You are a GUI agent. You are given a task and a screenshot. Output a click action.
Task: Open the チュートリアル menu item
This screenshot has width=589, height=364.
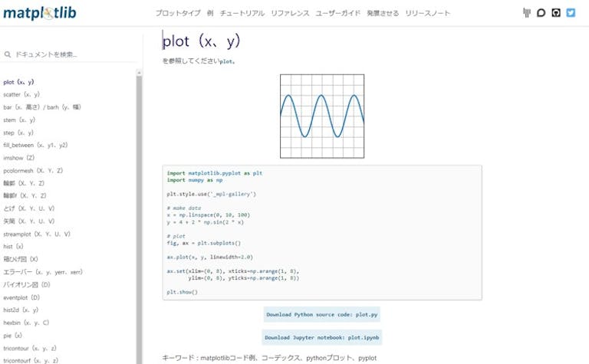242,13
